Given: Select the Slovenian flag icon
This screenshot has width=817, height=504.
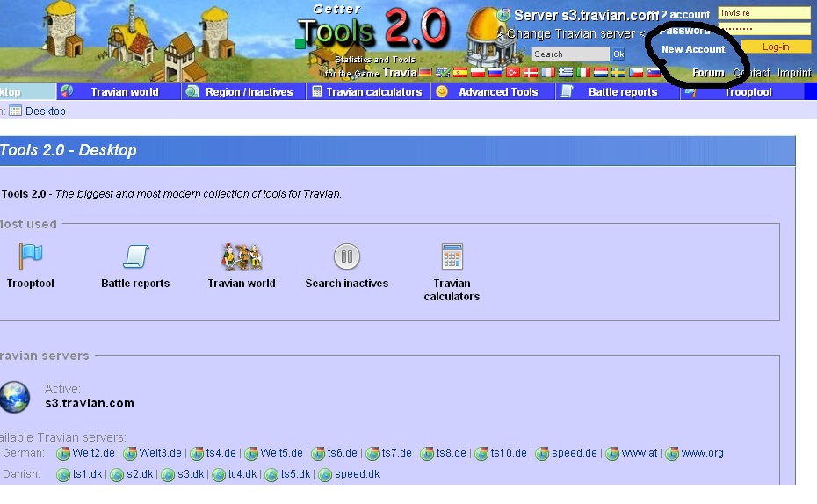Looking at the screenshot, I should point(654,72).
